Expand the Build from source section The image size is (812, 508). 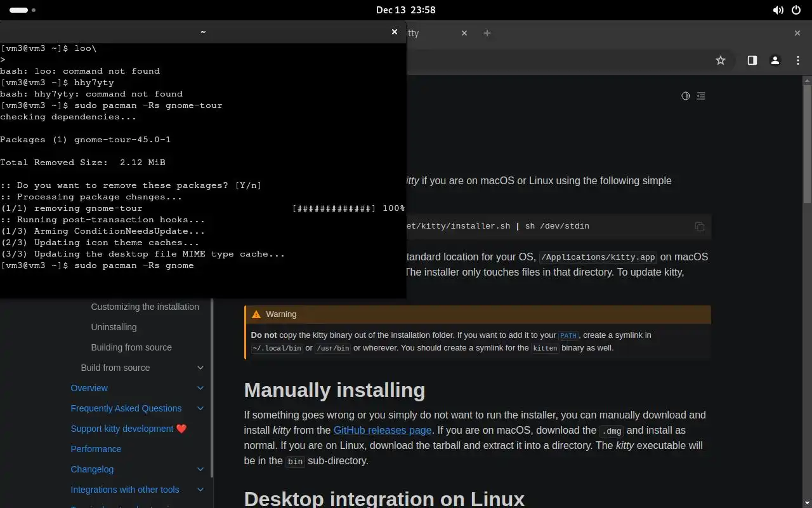tap(200, 368)
